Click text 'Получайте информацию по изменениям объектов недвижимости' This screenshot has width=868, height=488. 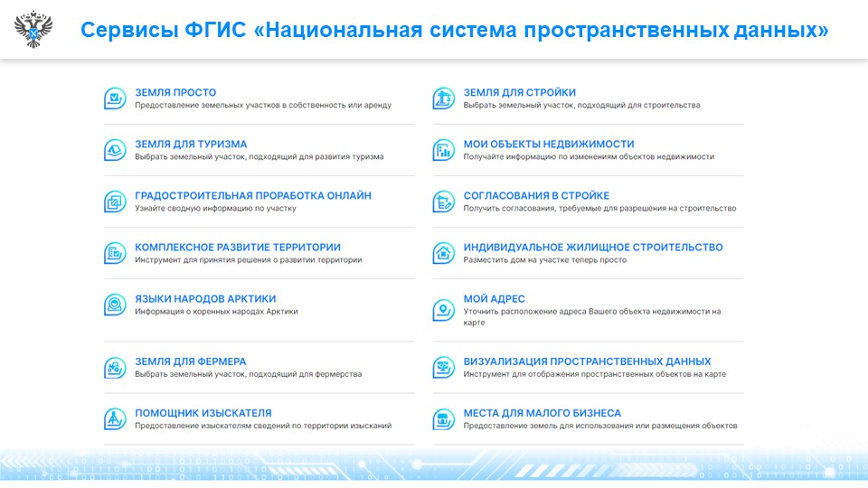click(589, 156)
